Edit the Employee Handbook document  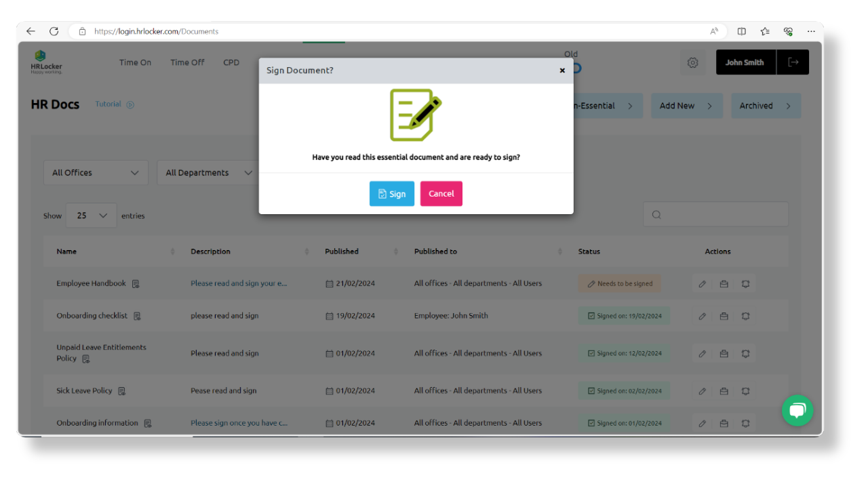click(702, 283)
